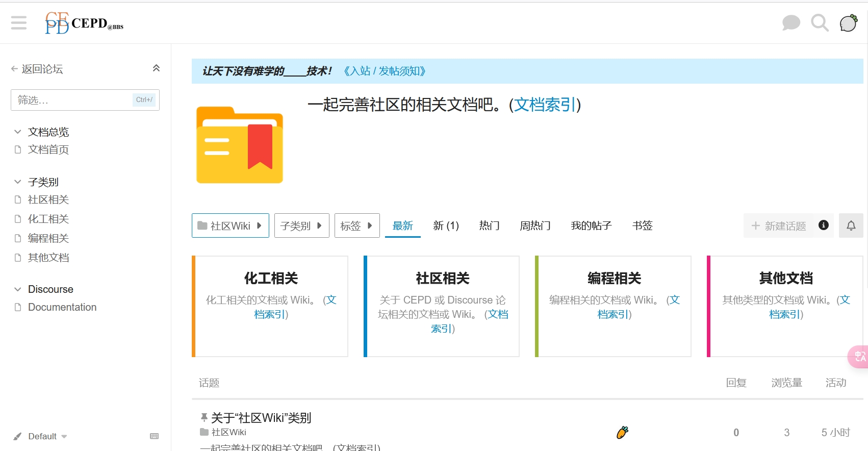This screenshot has height=451, width=868.
Task: Click the Ctrl+/ shortcut hint
Action: pos(144,100)
